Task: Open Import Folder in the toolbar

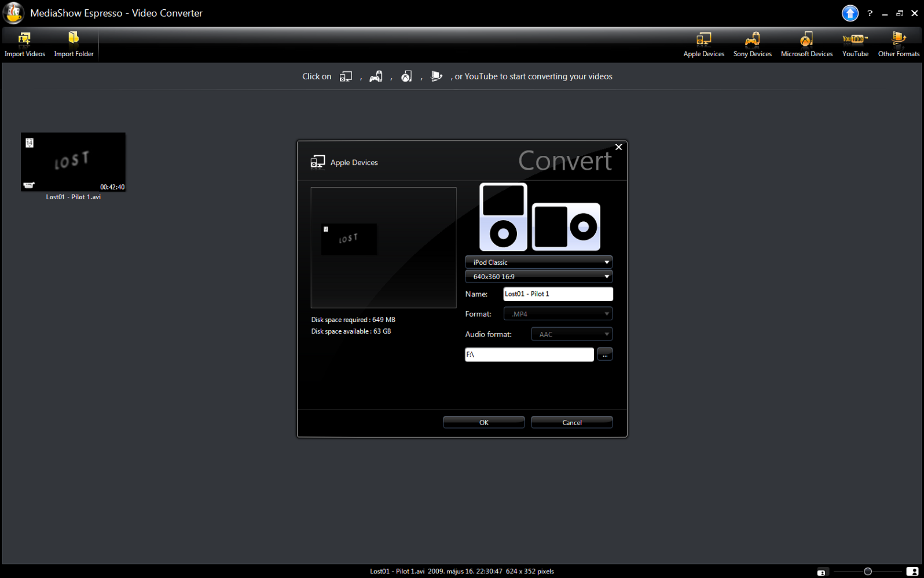Action: pyautogui.click(x=74, y=45)
